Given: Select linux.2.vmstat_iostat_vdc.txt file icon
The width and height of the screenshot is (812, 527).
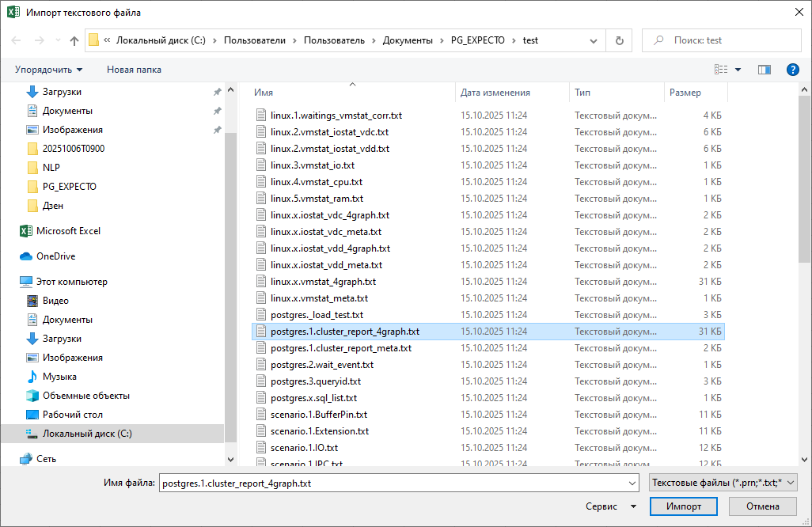Looking at the screenshot, I should [261, 132].
